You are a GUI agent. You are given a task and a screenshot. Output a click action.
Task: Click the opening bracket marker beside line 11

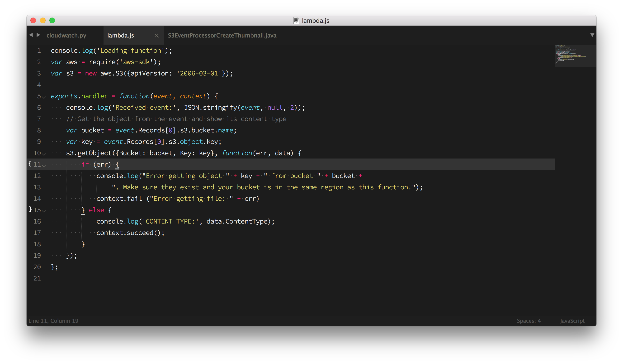pos(30,164)
